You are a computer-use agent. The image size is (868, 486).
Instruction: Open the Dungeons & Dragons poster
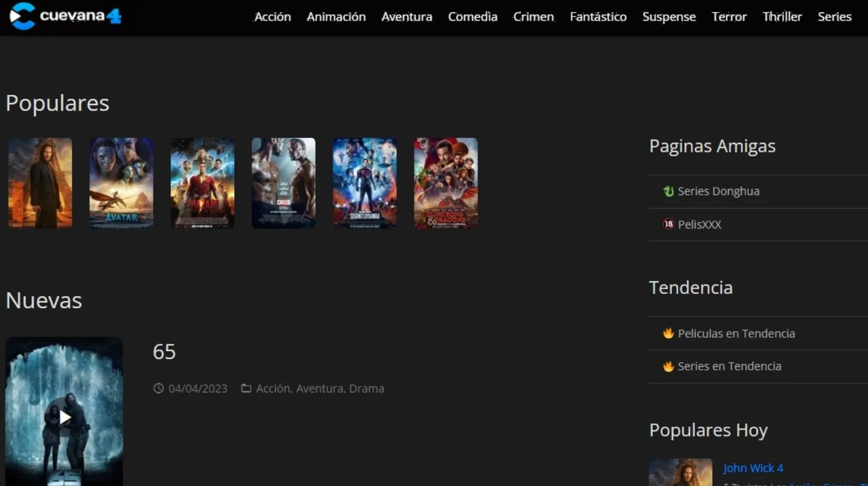point(446,183)
